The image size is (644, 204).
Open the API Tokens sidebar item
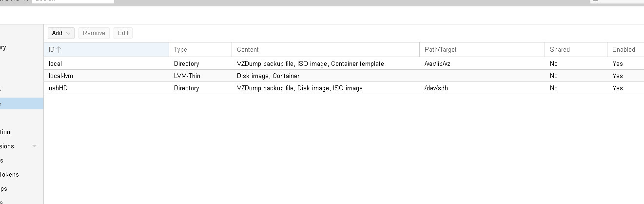(x=10, y=174)
